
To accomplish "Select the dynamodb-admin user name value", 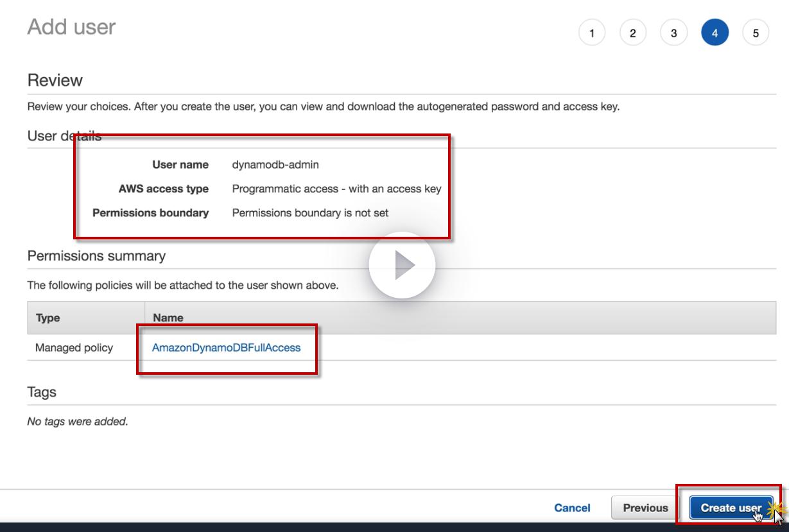I will pos(275,165).
